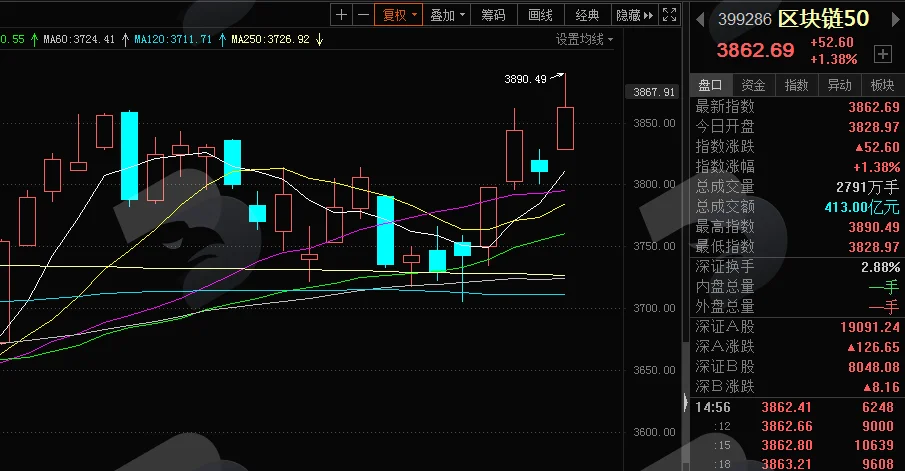Go to next stock with right arrow

[896, 20]
